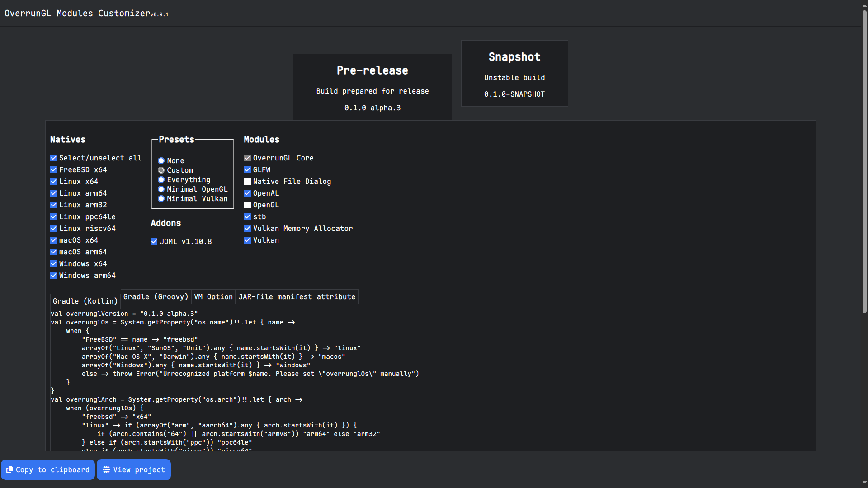
Task: Enable the Native File Dialog module
Action: point(247,182)
